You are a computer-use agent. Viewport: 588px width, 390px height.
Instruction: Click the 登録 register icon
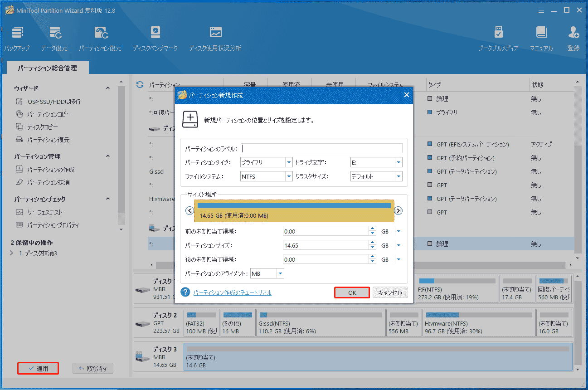[573, 38]
